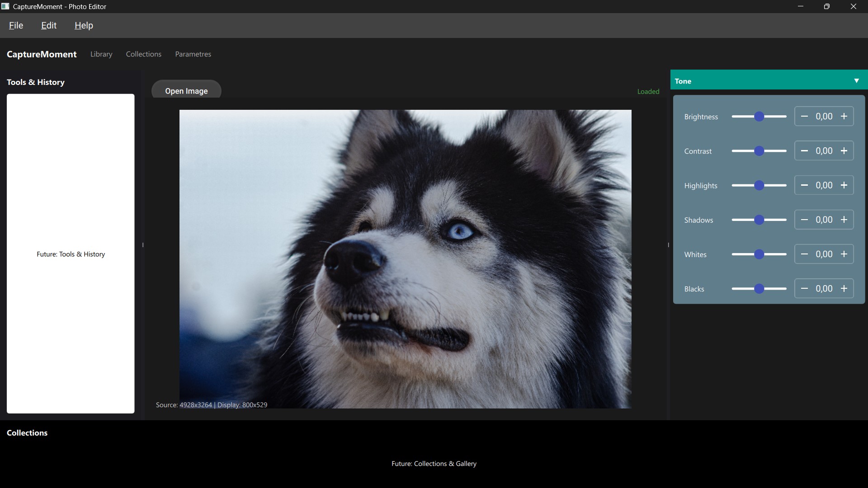This screenshot has width=868, height=488.
Task: Click the Blacks slider handle
Action: click(x=759, y=289)
